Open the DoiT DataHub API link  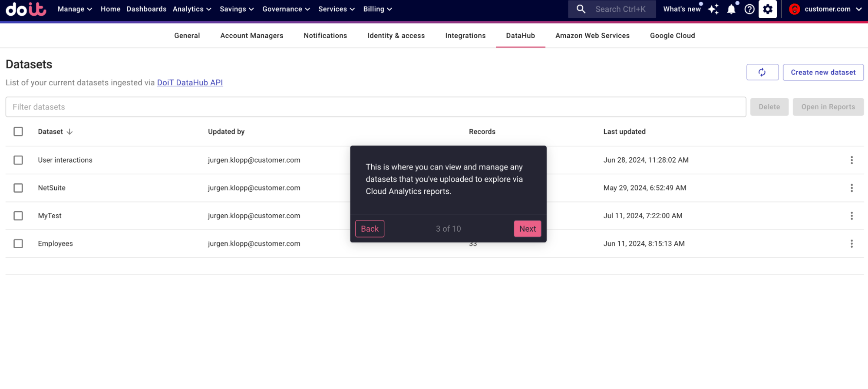[190, 83]
